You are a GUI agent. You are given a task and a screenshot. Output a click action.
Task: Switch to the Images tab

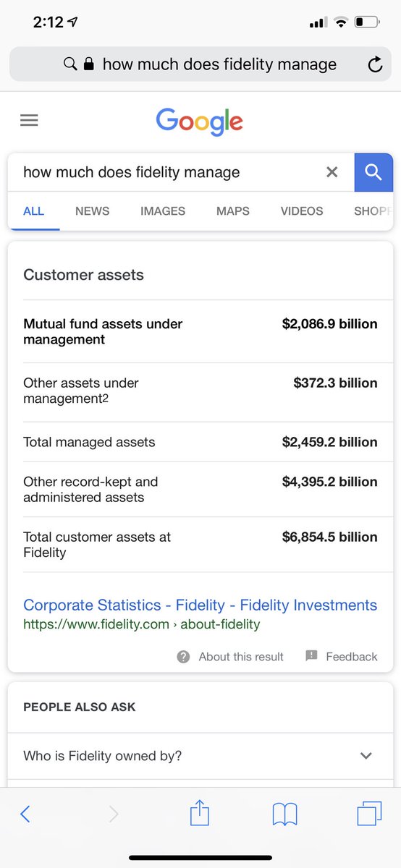tap(163, 211)
